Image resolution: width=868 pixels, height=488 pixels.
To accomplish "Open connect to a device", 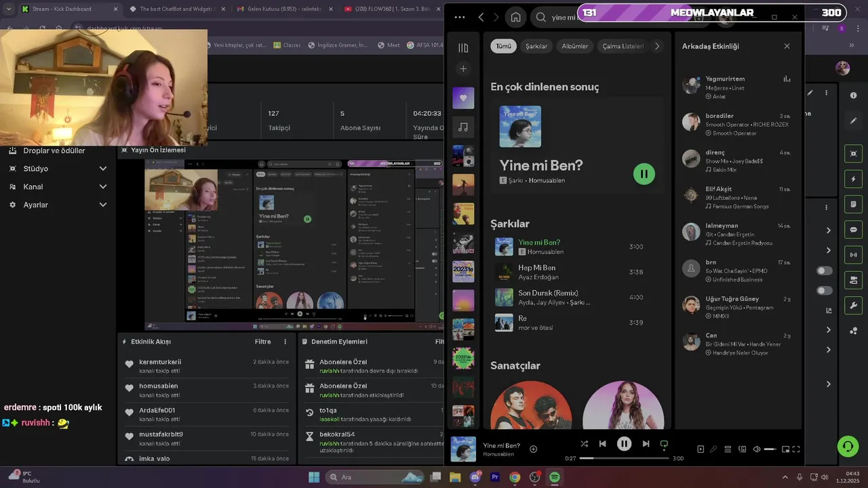I will point(742,449).
